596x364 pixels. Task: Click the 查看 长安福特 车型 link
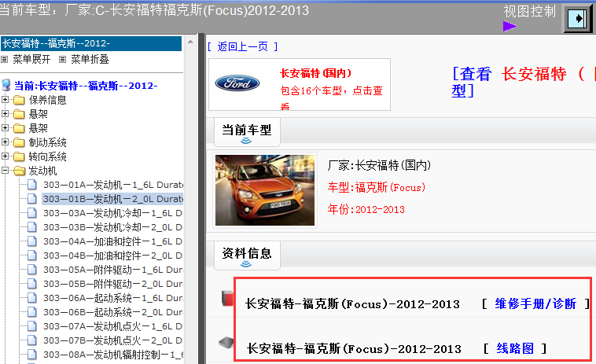pyautogui.click(x=524, y=82)
